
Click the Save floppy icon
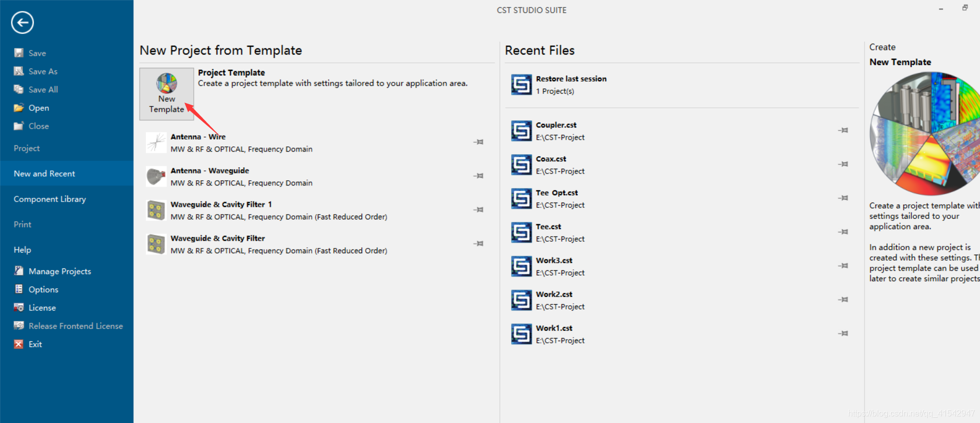pyautogui.click(x=19, y=53)
